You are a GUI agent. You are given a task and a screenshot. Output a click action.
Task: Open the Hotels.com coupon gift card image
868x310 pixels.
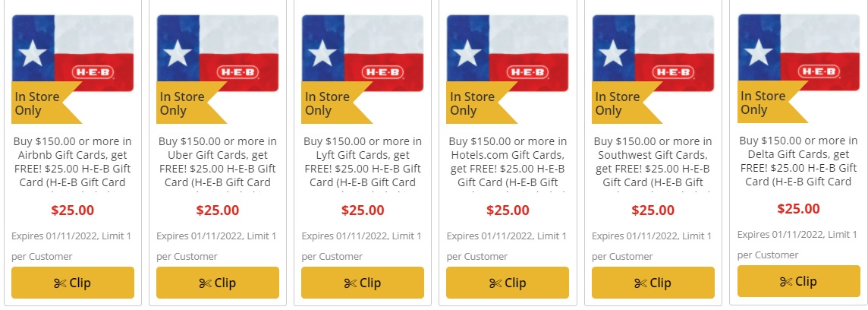[x=508, y=53]
